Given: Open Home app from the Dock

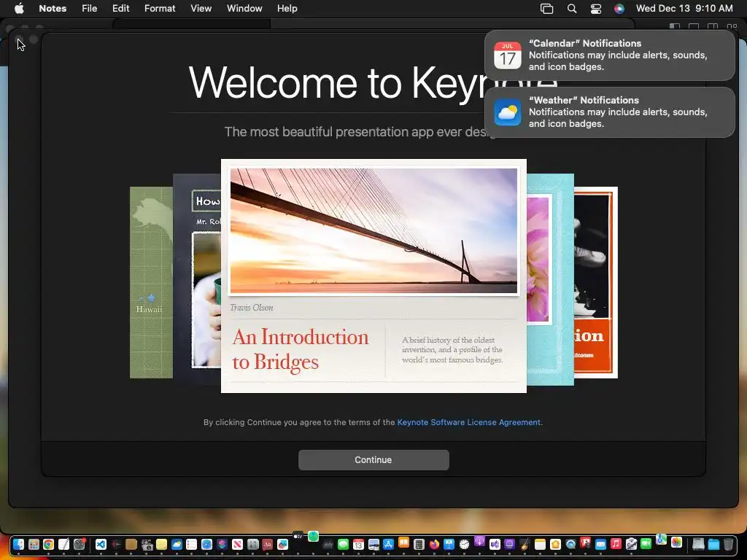Looking at the screenshot, I should (555, 544).
